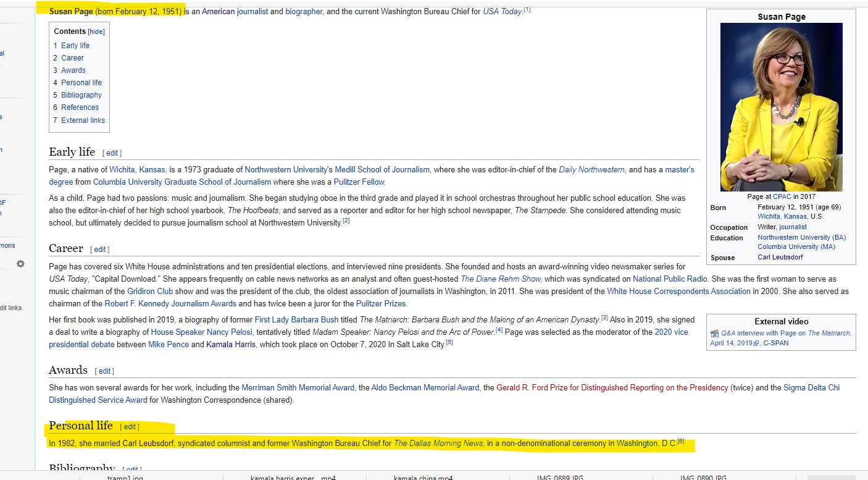Open the Barbara Bush link
The height and width of the screenshot is (480, 868).
[314, 320]
